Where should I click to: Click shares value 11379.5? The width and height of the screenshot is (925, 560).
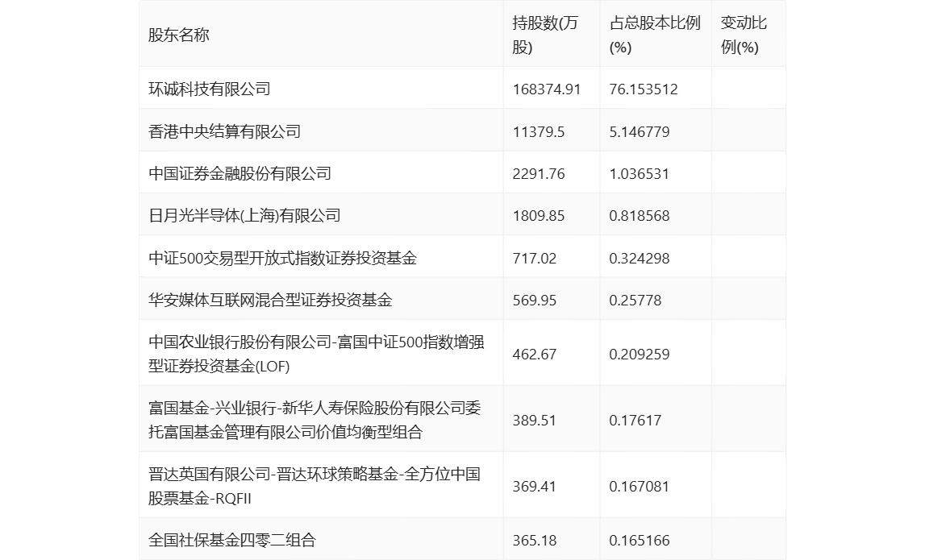(539, 131)
